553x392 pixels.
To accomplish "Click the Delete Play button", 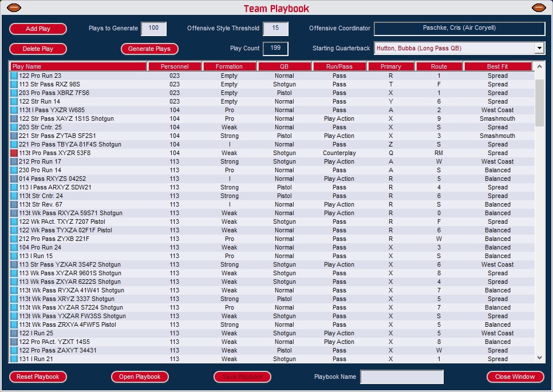I will [38, 49].
